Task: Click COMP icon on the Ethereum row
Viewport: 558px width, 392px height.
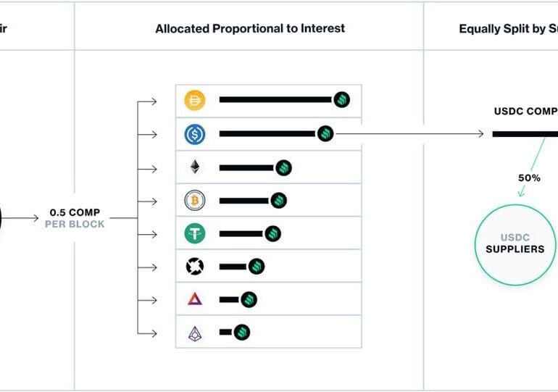Action: click(283, 168)
